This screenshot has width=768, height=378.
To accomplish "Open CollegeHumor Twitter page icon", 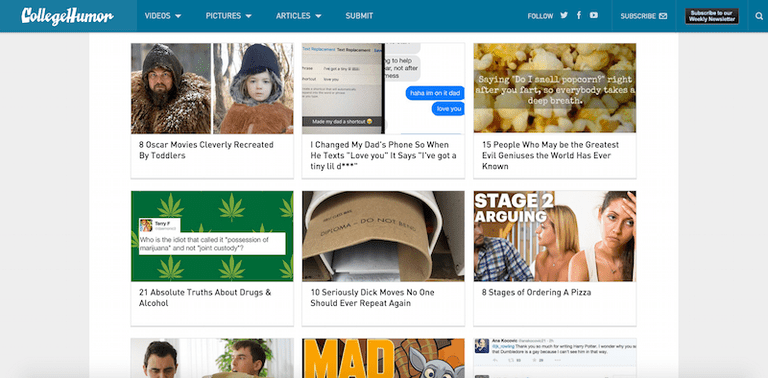I will (564, 15).
